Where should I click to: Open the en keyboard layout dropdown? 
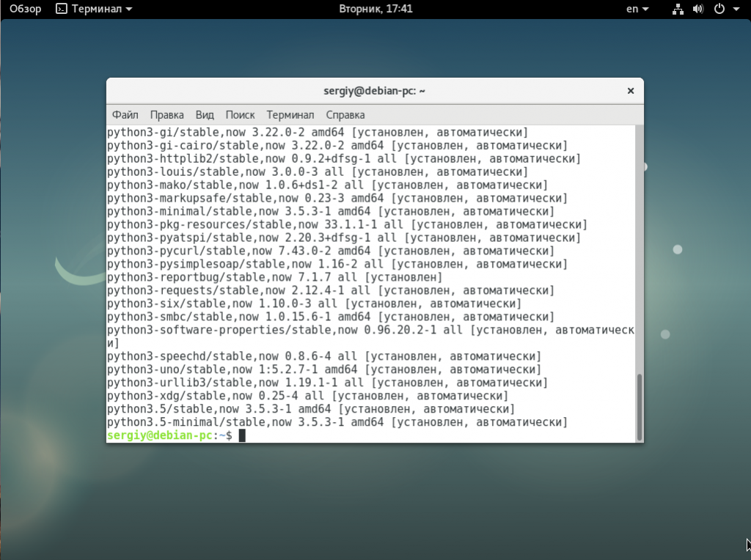click(637, 10)
